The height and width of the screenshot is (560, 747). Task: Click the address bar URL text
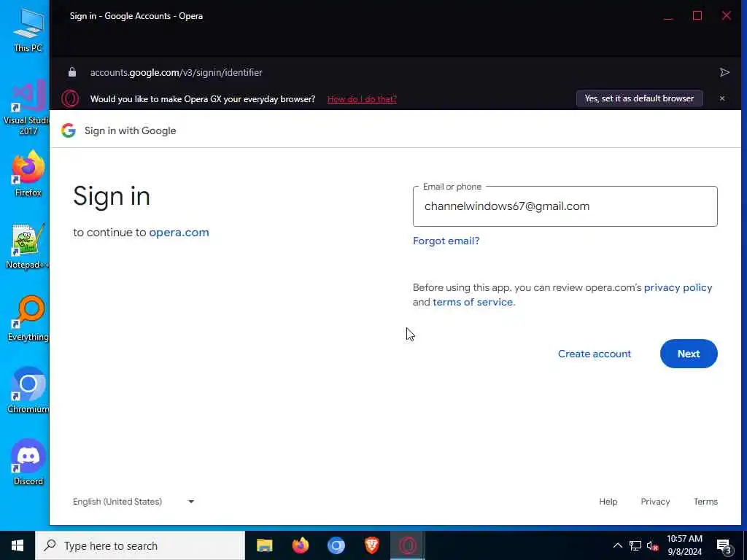point(177,72)
